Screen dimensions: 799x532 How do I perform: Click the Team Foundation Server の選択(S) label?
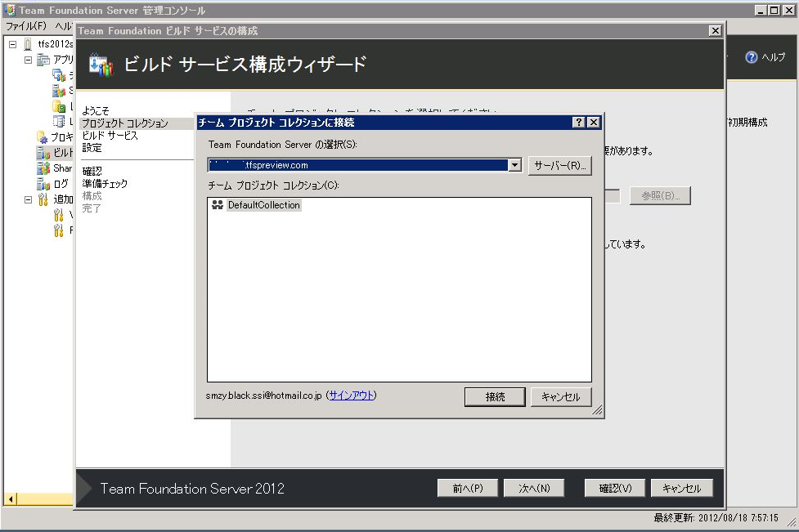(283, 145)
